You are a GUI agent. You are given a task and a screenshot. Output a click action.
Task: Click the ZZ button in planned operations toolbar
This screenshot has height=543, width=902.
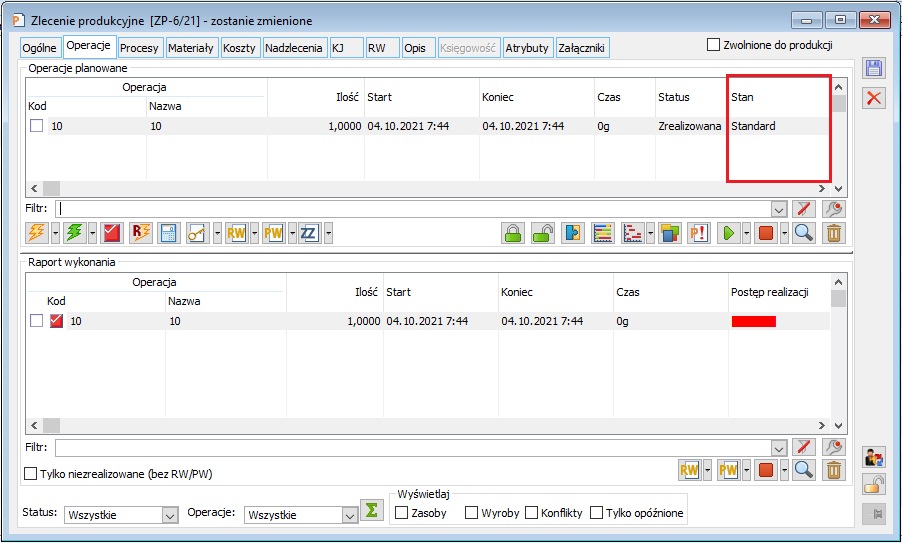(x=309, y=233)
